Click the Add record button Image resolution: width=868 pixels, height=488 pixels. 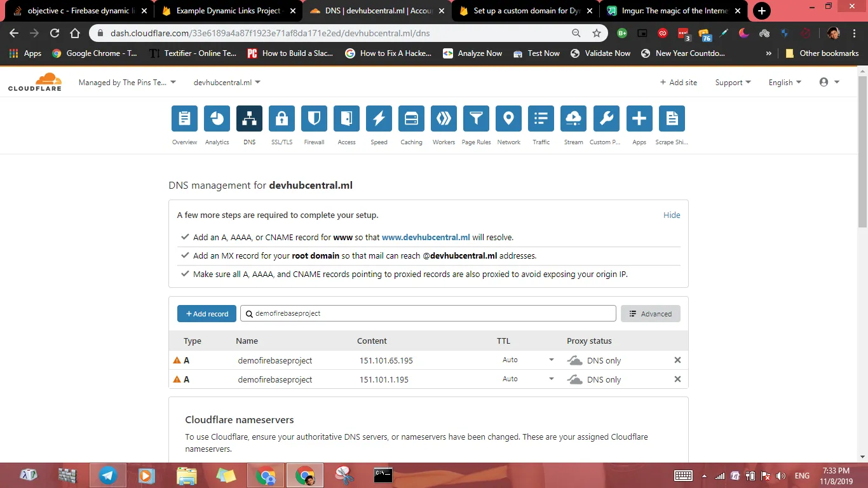pyautogui.click(x=207, y=314)
